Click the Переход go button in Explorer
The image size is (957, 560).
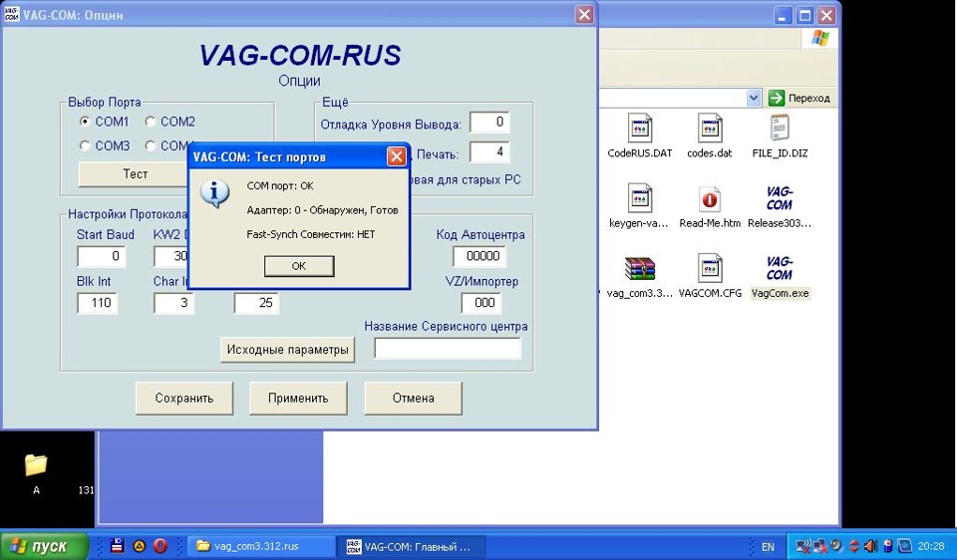(799, 98)
